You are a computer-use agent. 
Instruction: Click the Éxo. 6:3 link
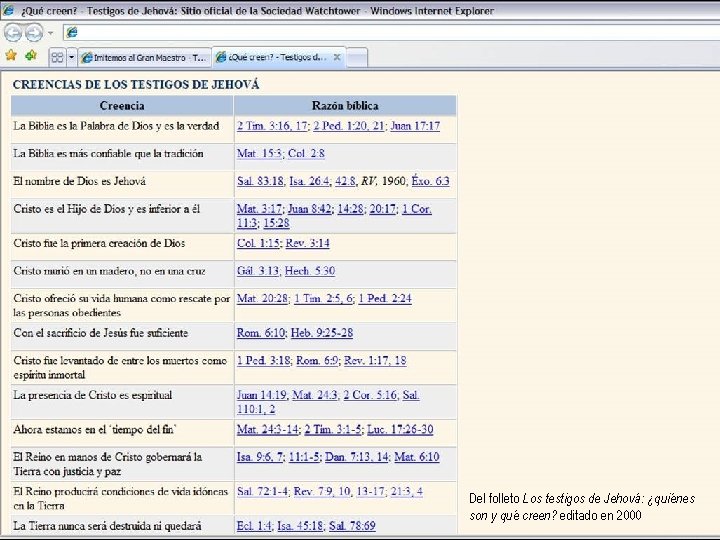[430, 181]
